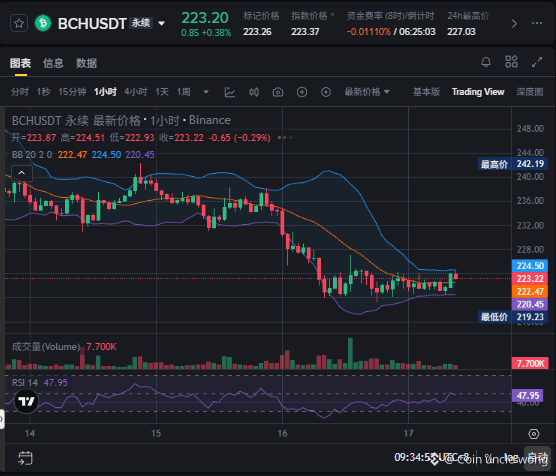Click the green BCH coin logo
556x476 pixels.
click(43, 23)
